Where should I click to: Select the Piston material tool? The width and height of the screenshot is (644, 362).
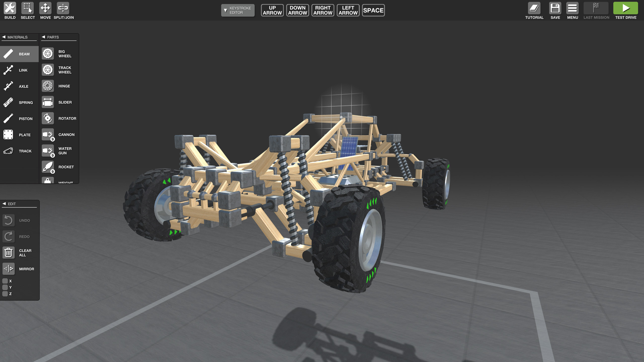tap(19, 118)
